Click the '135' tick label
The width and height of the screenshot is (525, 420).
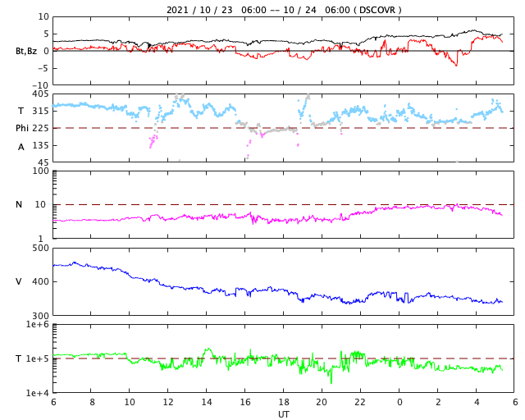click(40, 145)
